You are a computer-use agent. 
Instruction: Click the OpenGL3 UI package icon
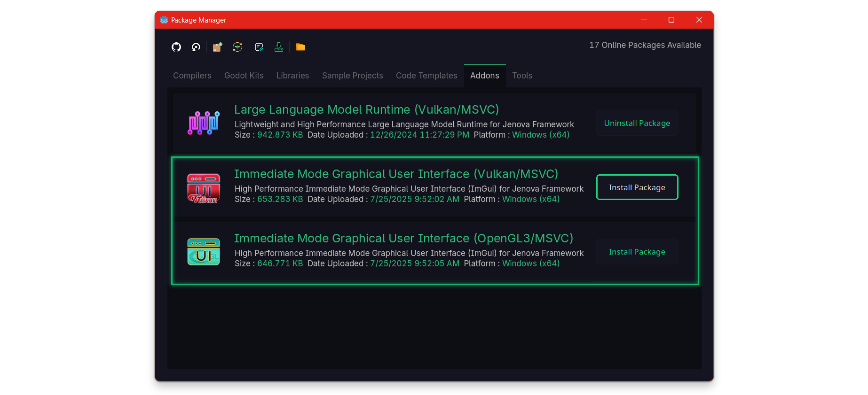click(204, 252)
